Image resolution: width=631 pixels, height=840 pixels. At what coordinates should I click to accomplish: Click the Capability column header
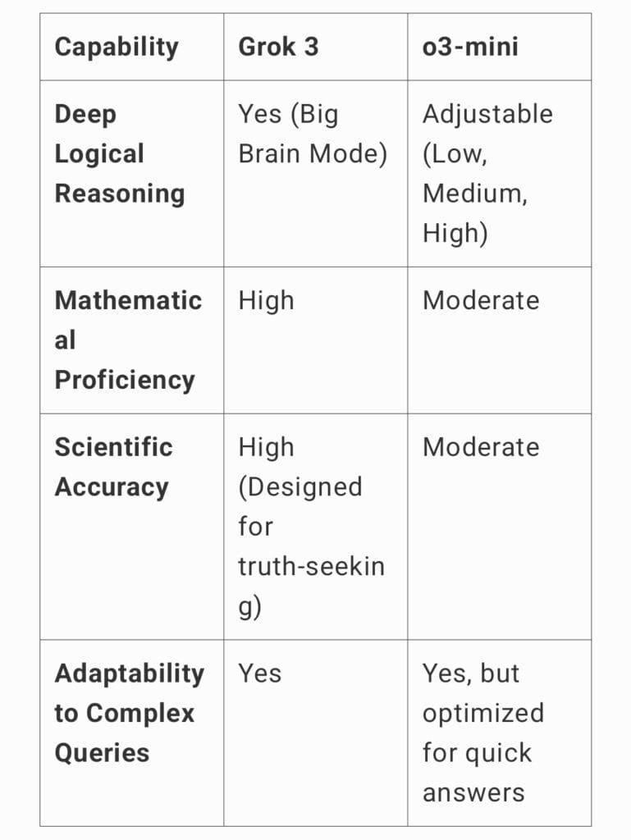[116, 47]
